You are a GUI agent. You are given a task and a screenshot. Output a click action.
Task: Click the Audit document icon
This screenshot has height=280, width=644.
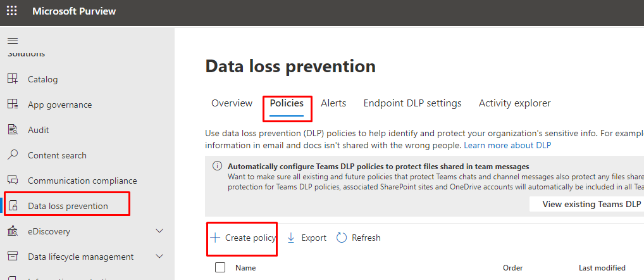pos(13,130)
